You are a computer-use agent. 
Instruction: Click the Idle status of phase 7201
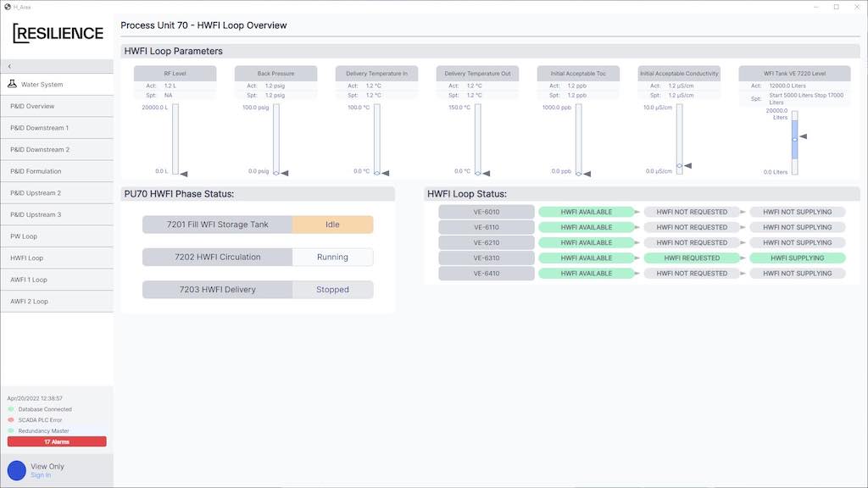coord(332,225)
